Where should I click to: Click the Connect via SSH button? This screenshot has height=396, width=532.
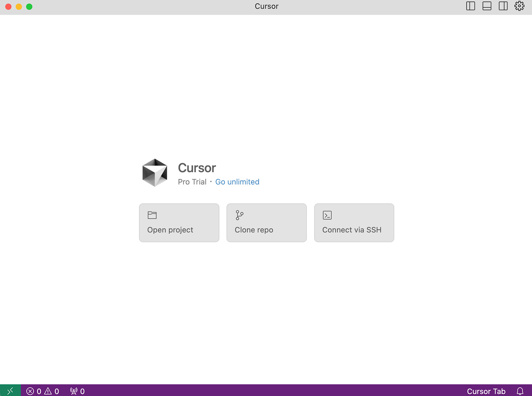[x=354, y=223]
